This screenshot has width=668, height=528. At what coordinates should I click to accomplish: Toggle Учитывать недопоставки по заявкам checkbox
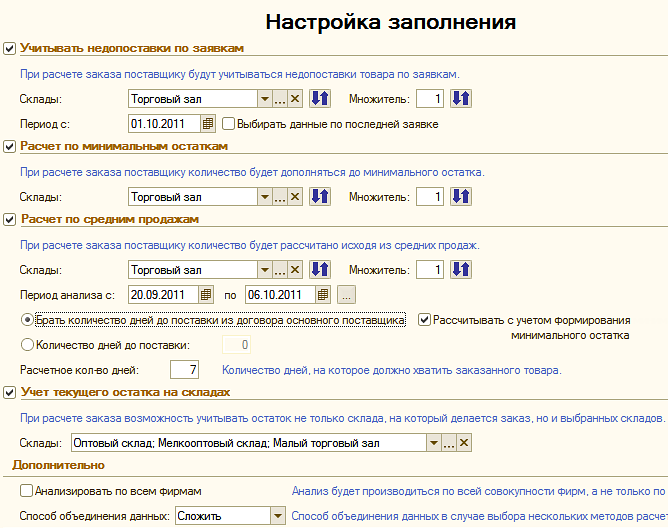pos(9,48)
